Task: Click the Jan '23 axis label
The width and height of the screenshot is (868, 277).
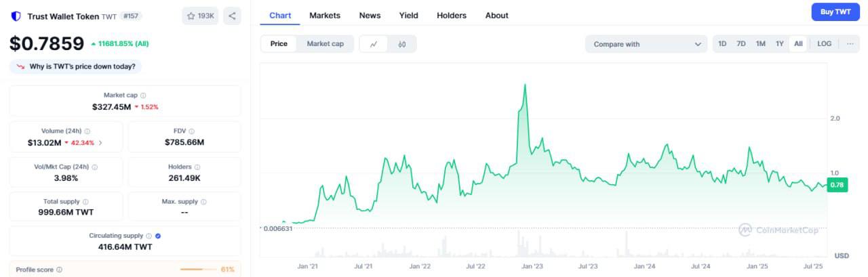Action: tap(532, 267)
